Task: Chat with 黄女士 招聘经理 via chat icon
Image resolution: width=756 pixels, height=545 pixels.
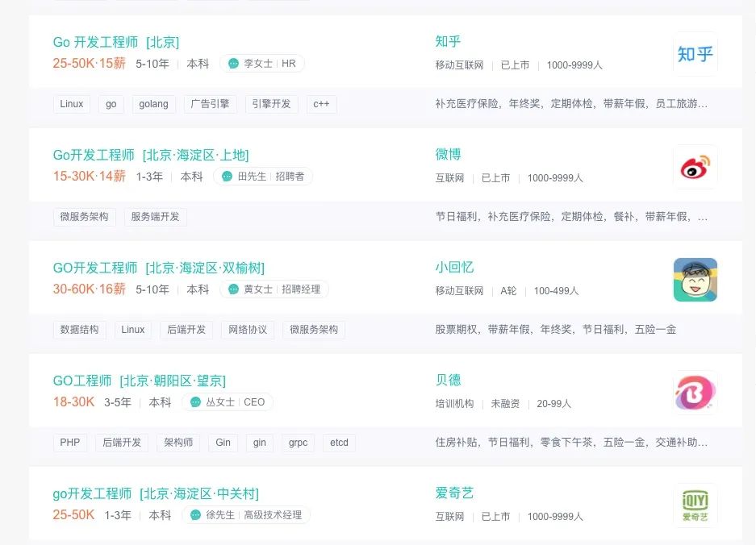Action: coord(233,289)
